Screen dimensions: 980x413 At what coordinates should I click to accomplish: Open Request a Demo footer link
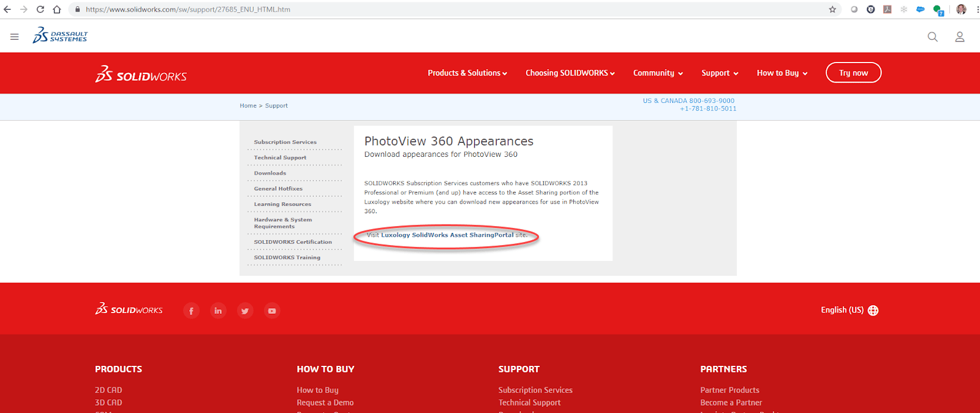(x=325, y=403)
